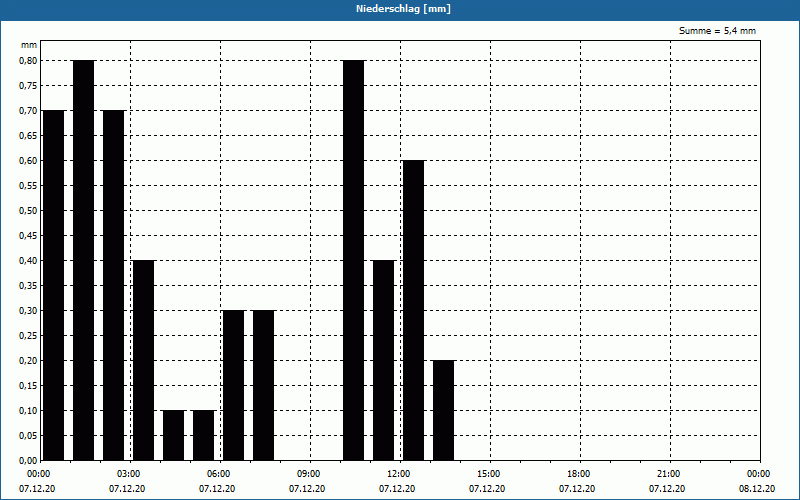Click the 12:00 x-axis time label
Image resolution: width=800 pixels, height=500 pixels.
click(x=398, y=474)
